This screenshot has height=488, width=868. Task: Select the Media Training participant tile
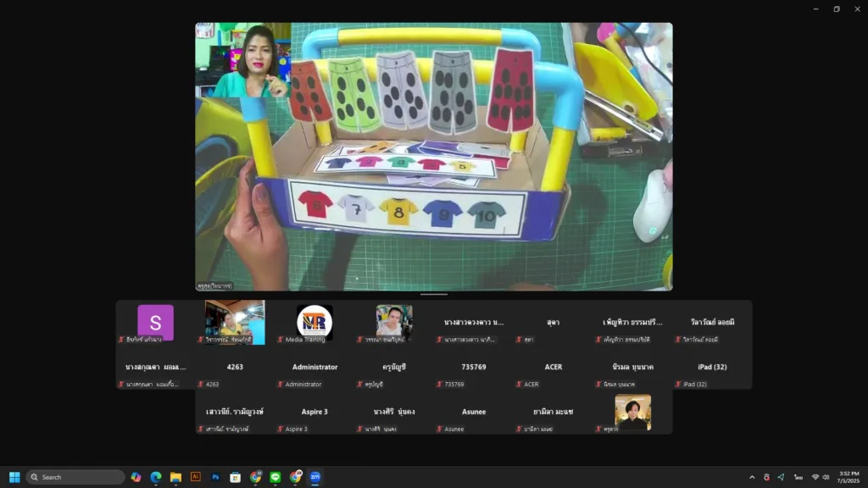(314, 323)
